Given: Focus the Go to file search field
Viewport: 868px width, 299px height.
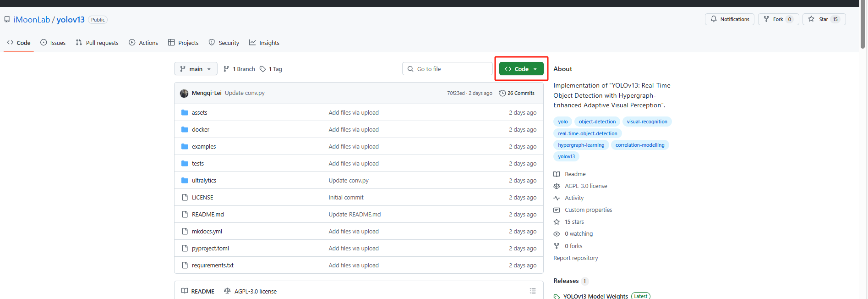Looking at the screenshot, I should pos(448,69).
